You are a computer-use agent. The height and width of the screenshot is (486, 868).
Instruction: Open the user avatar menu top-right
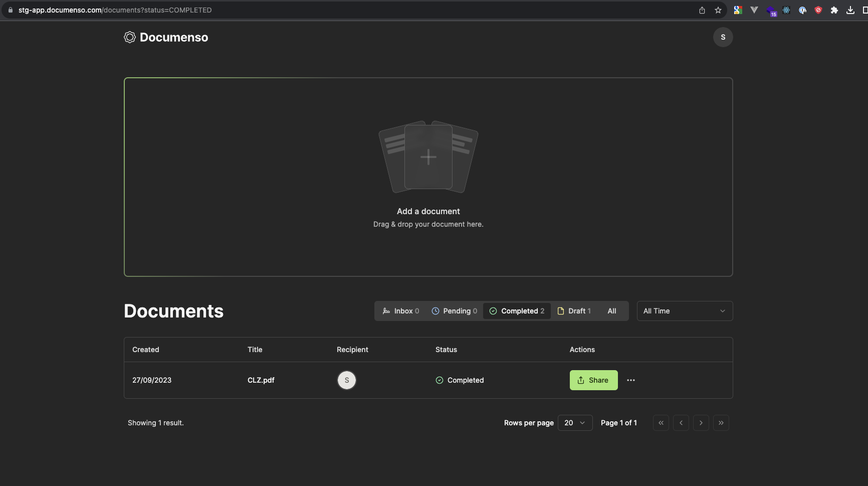(x=723, y=37)
